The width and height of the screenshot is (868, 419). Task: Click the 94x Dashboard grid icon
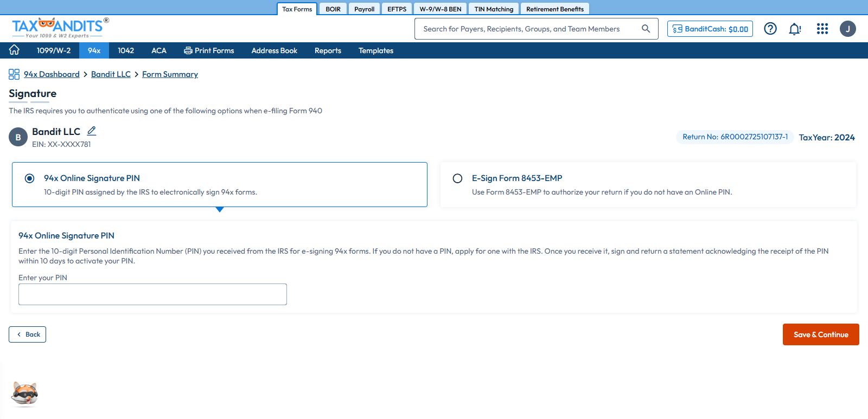coord(14,74)
